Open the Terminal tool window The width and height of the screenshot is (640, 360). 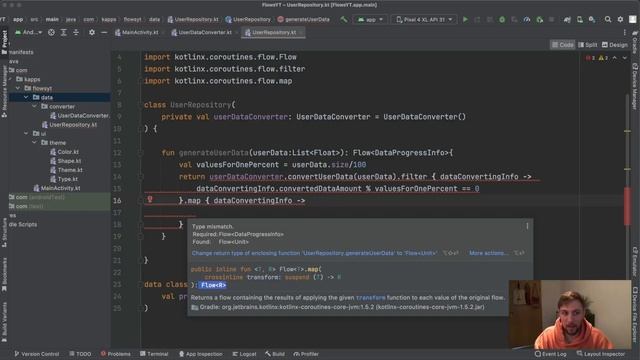pos(154,354)
